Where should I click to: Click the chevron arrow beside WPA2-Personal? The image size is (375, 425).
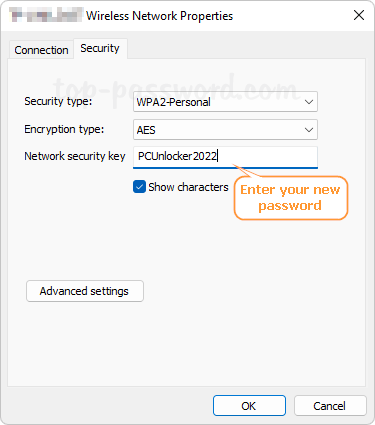coord(309,102)
